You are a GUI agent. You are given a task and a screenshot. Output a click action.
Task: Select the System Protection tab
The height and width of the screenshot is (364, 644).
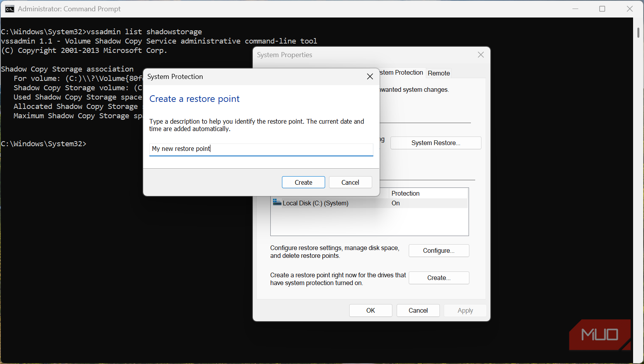[x=401, y=73]
